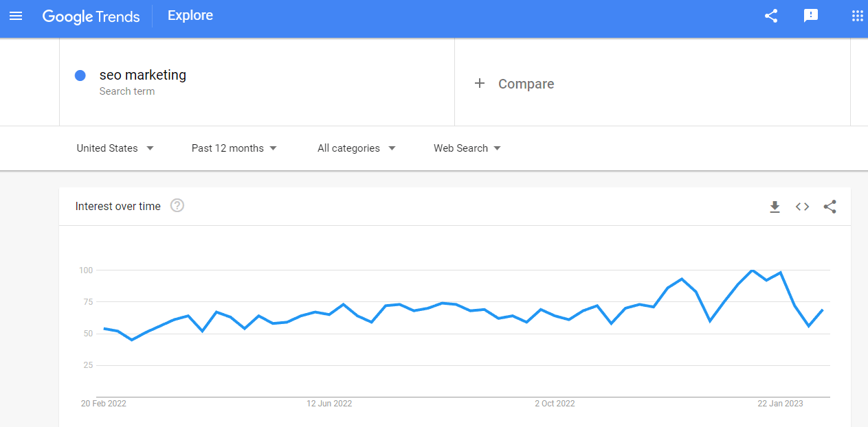Download the Interest over time data as CSV
Screen dimensions: 868x427
coord(775,206)
